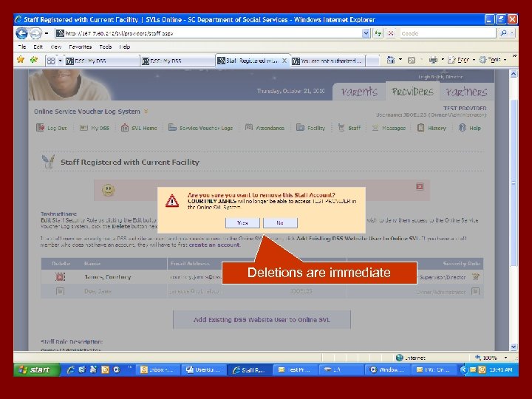Click the delete icon for James, Courtney
The image size is (532, 399).
tap(60, 277)
